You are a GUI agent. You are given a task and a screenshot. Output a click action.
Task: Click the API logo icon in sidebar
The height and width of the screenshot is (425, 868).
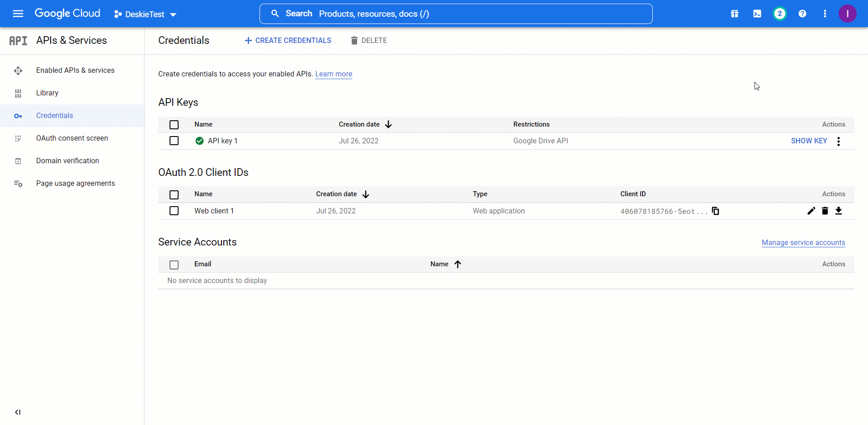pyautogui.click(x=18, y=41)
